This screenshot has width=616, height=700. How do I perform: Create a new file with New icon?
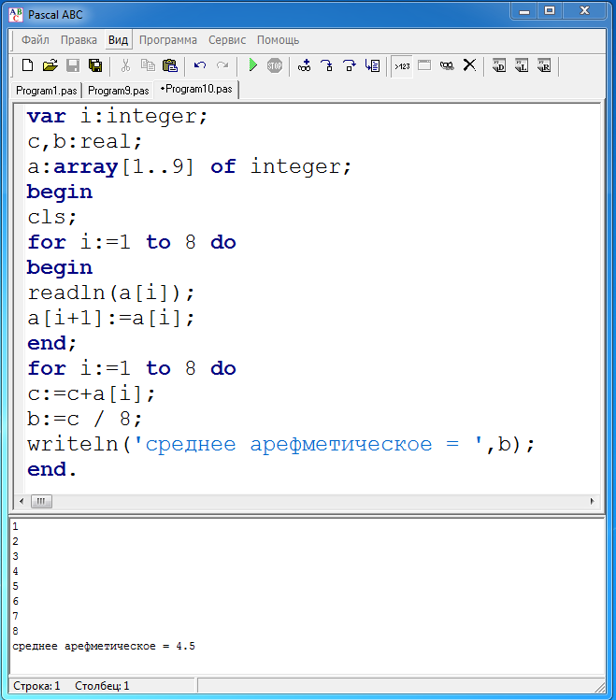coord(27,65)
